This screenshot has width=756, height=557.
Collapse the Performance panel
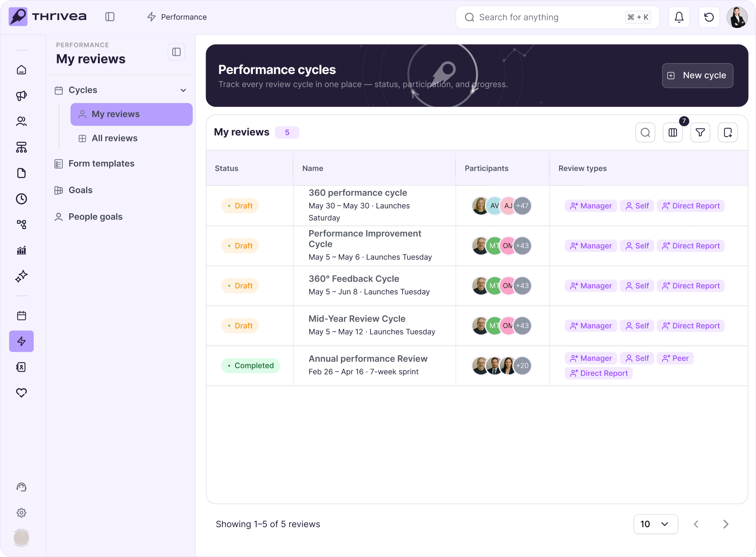(x=177, y=52)
